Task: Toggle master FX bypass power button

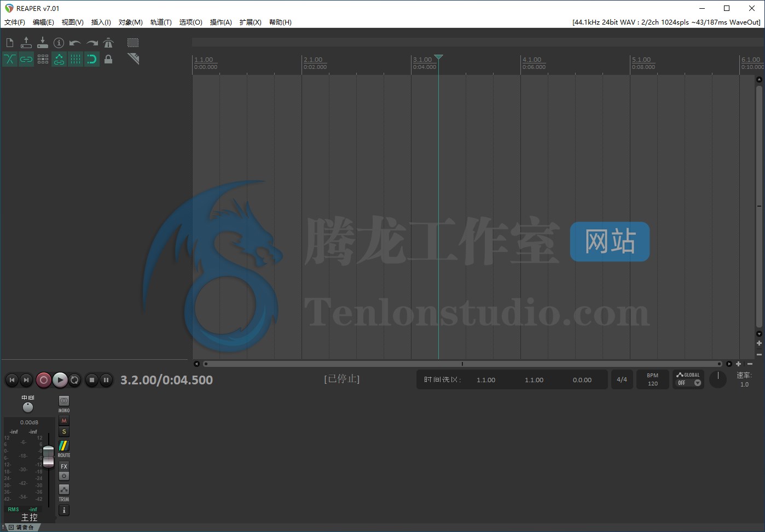Action: (64, 476)
